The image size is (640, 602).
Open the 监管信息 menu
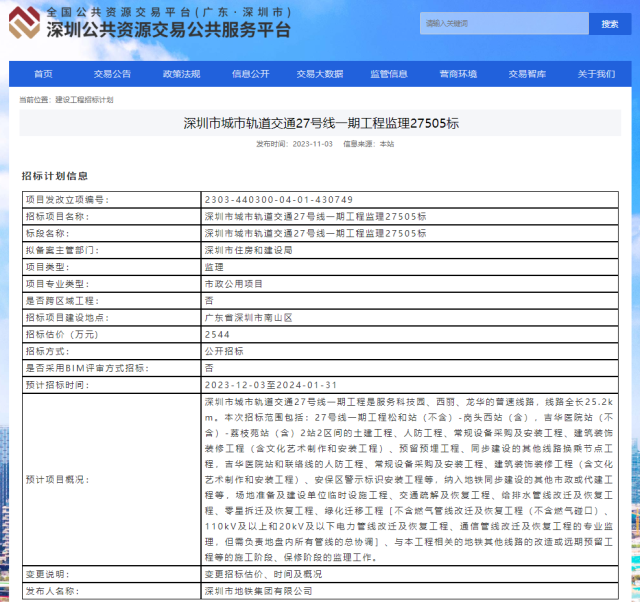click(389, 74)
